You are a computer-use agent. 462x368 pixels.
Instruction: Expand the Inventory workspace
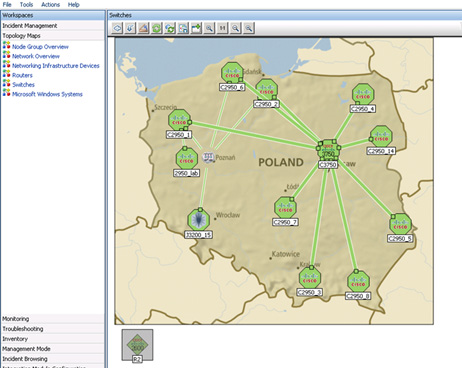coord(53,339)
